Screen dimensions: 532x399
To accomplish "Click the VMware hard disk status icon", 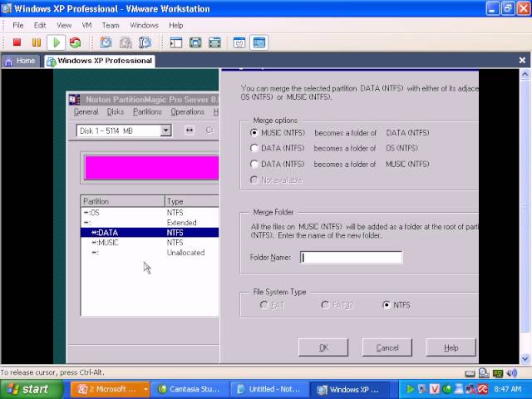I will [x=470, y=373].
